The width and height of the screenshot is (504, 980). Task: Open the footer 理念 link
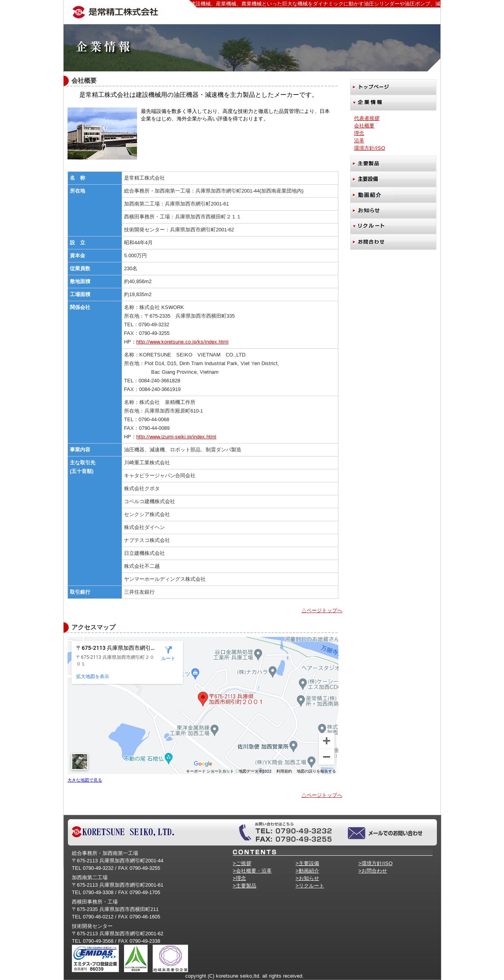pyautogui.click(x=239, y=878)
